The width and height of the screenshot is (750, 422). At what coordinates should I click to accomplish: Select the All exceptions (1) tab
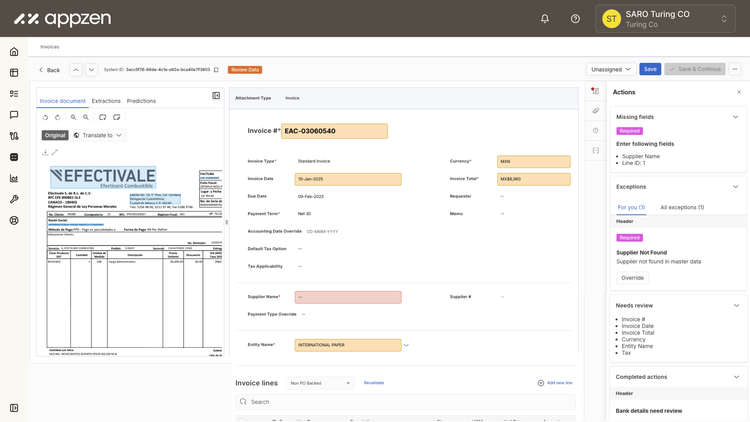(x=682, y=207)
